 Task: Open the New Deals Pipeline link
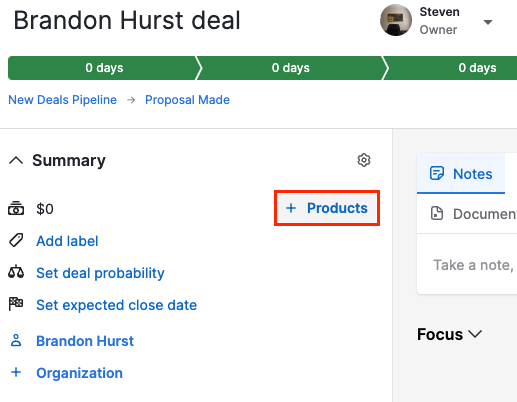[63, 100]
